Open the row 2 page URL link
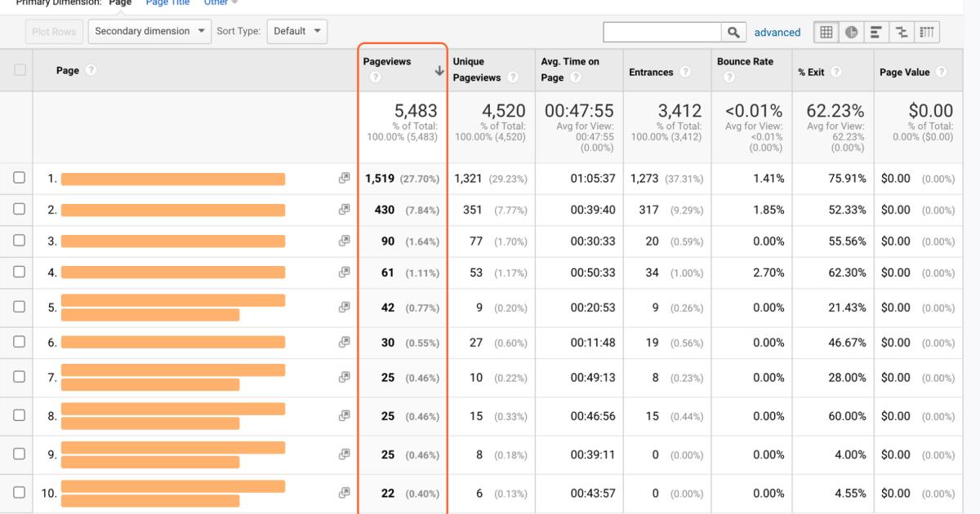Image resolution: width=980 pixels, height=514 pixels. 173,210
